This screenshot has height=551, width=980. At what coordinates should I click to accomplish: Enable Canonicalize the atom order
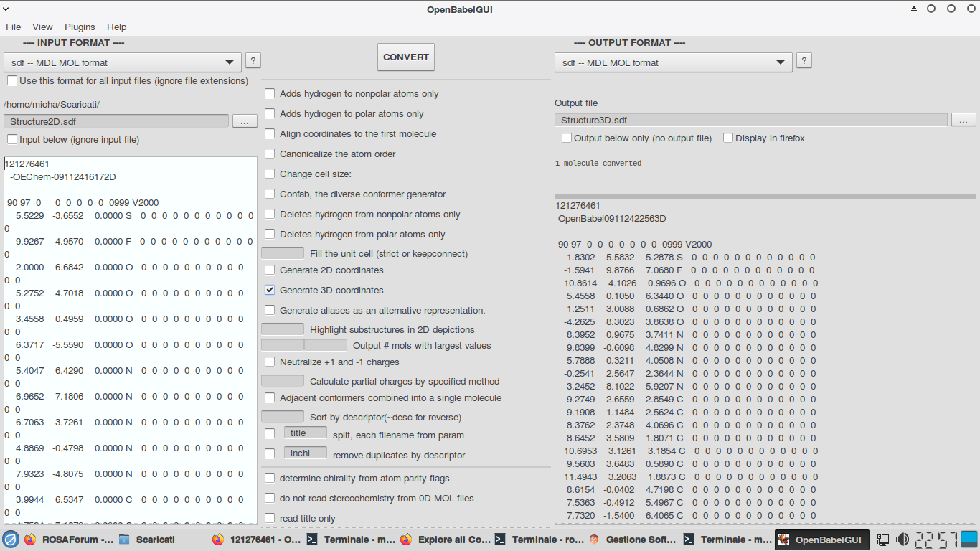270,154
